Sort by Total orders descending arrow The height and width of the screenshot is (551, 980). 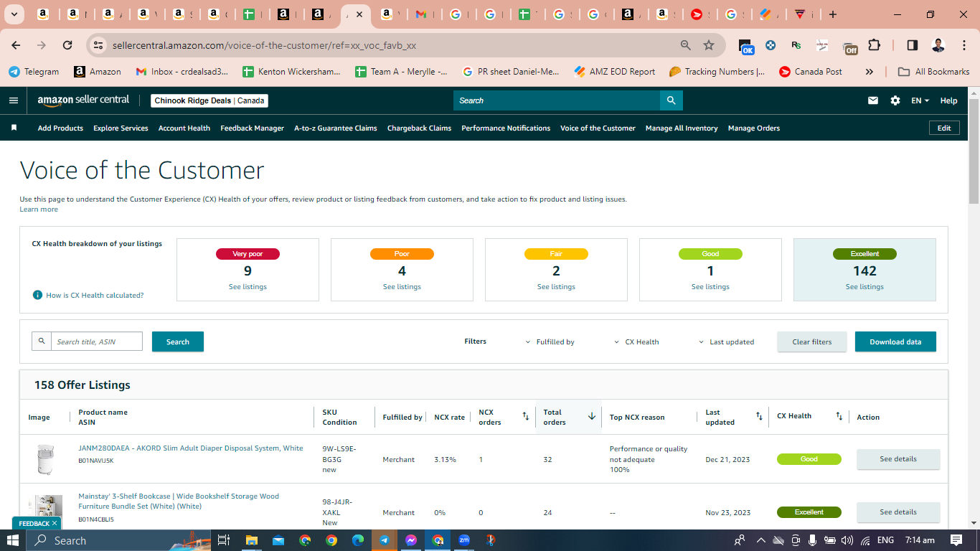(x=592, y=416)
